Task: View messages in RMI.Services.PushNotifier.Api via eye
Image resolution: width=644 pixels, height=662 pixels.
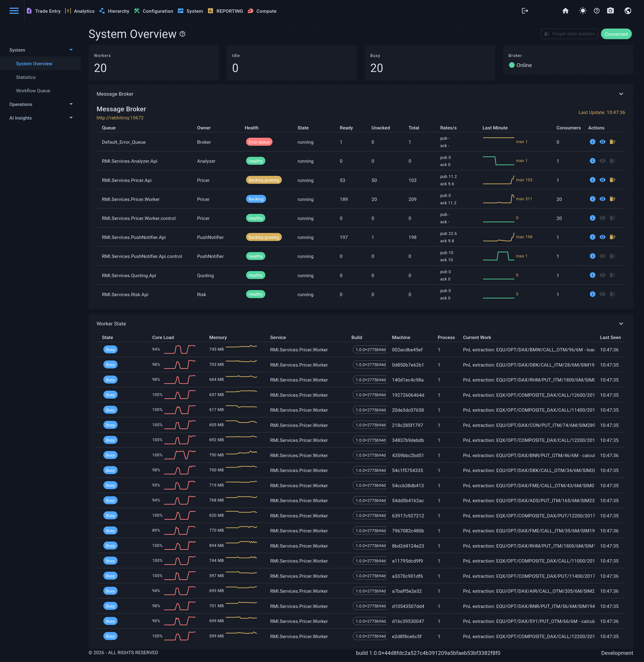Action: (x=602, y=237)
